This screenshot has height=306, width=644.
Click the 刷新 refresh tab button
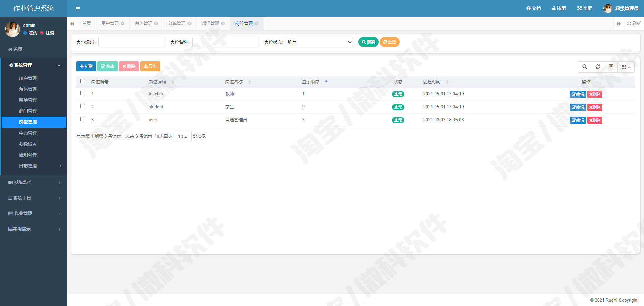click(634, 23)
